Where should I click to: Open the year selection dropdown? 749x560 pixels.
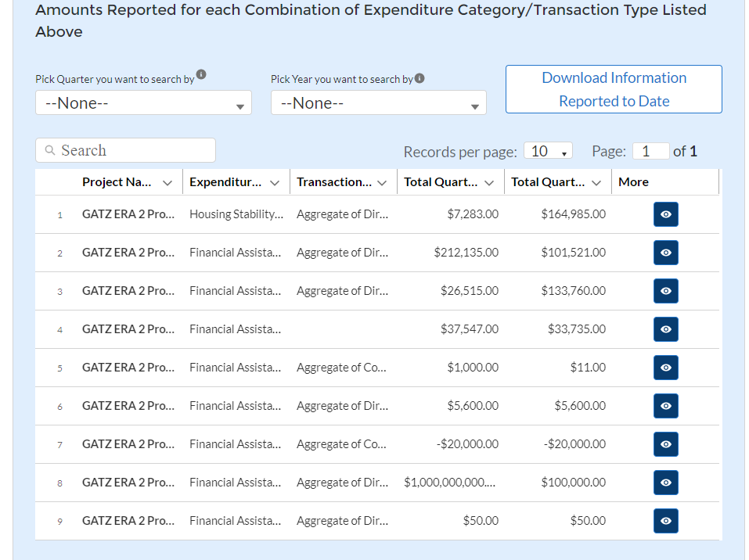click(x=378, y=103)
